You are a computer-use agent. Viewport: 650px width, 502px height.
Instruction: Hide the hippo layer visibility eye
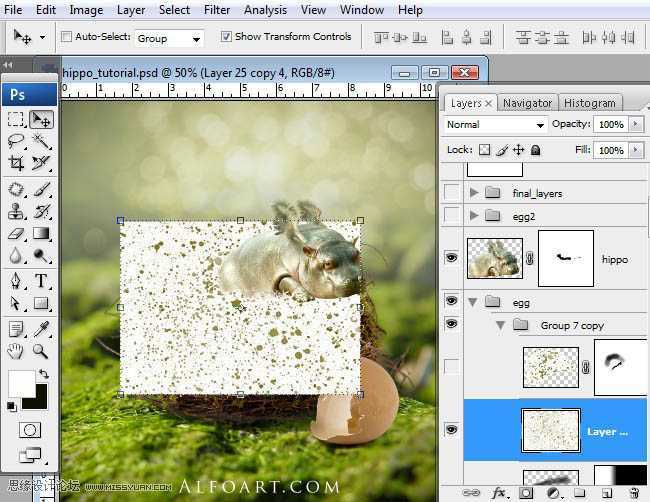click(451, 258)
